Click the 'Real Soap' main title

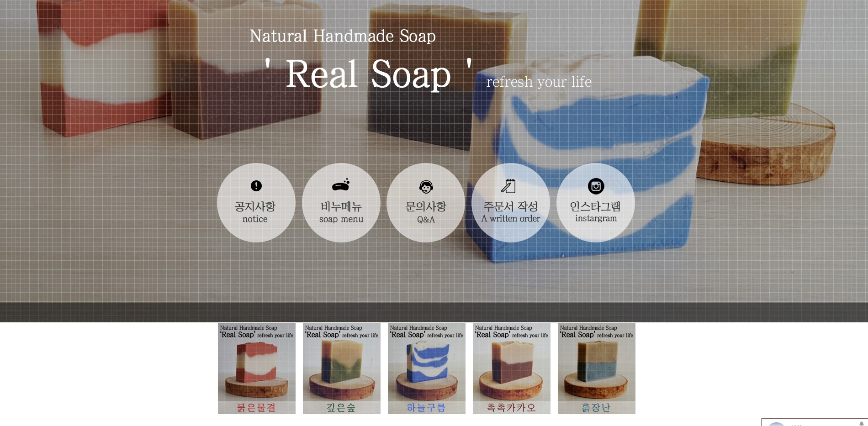(x=368, y=74)
